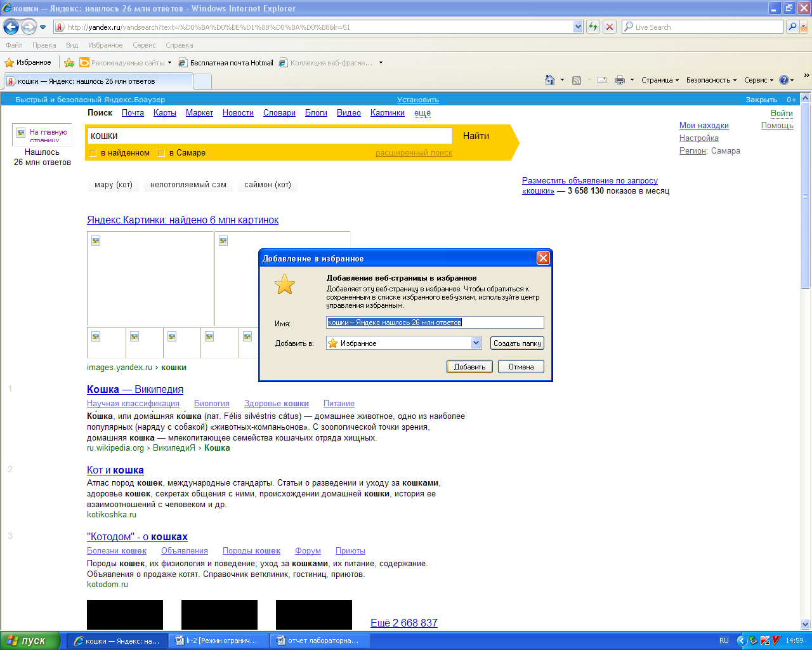
Task: Expand hidden tray icons arrow
Action: [741, 640]
